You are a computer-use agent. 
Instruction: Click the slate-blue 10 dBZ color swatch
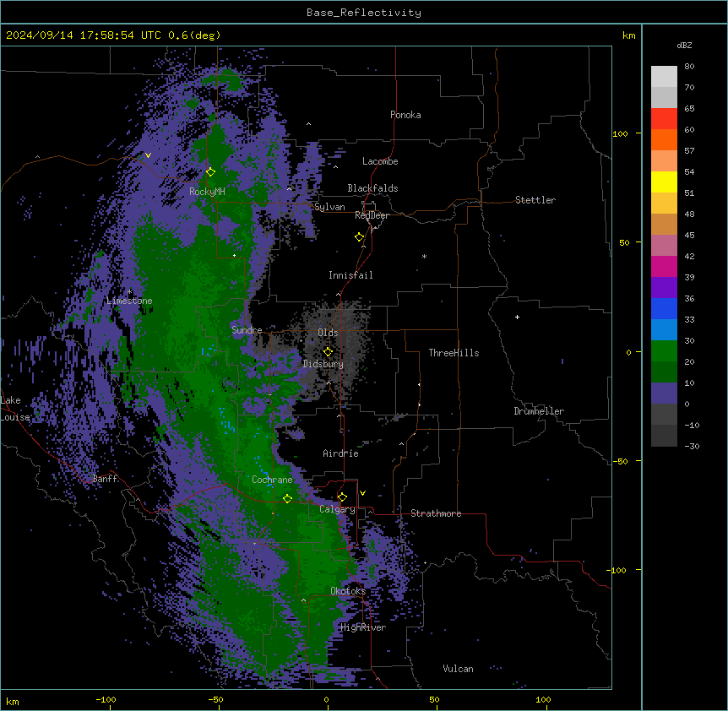click(x=664, y=393)
